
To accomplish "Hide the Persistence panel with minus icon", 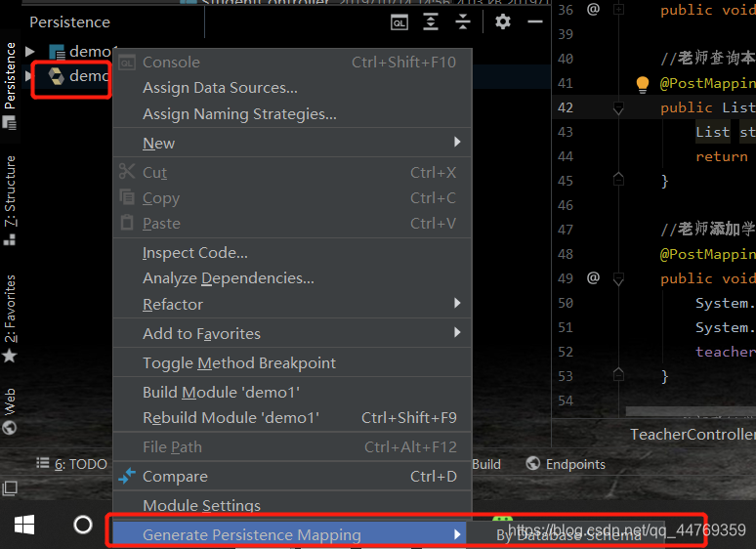I will (x=534, y=21).
